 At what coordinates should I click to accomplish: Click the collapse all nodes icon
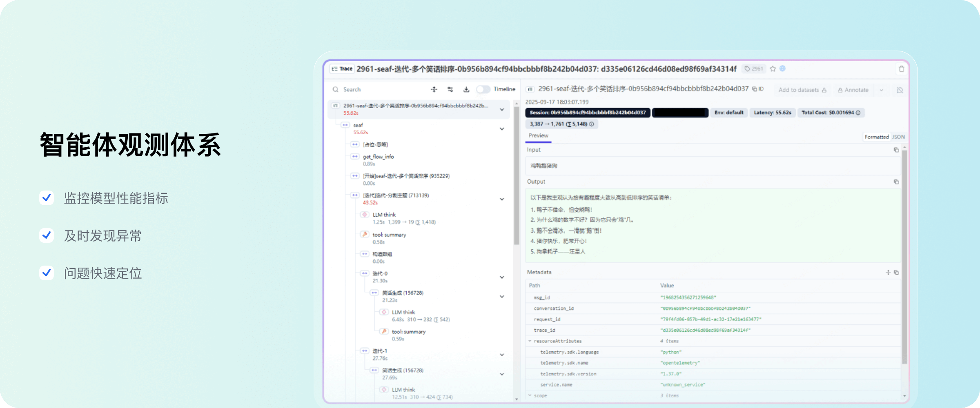click(434, 89)
